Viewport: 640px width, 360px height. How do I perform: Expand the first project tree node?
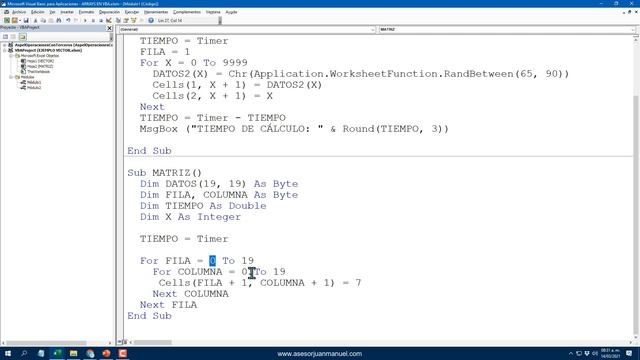click(x=4, y=45)
